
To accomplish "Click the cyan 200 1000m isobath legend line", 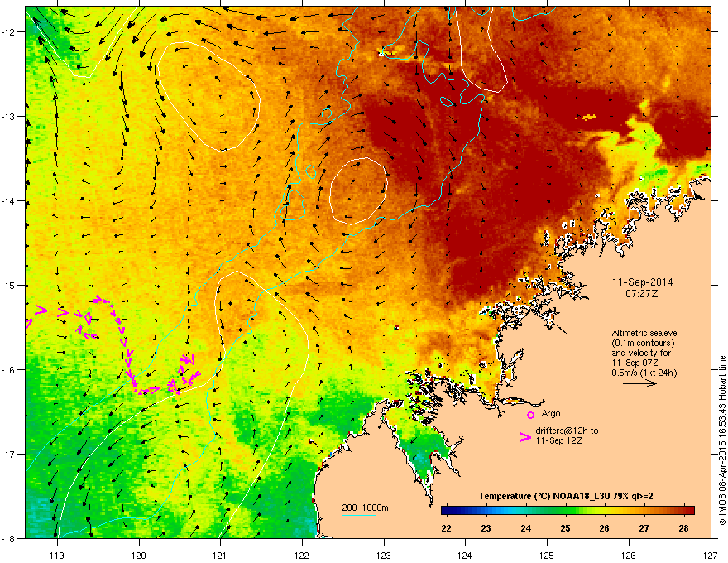I will 358,515.
